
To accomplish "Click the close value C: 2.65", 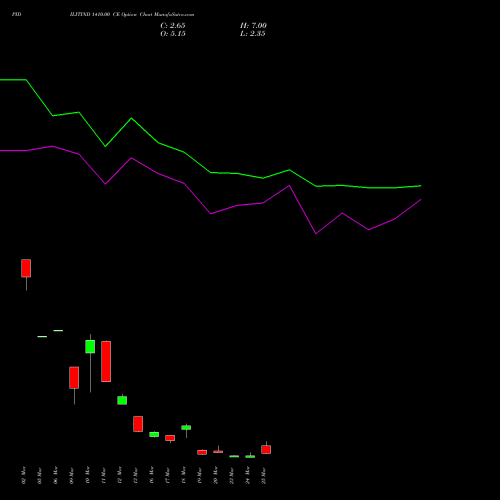I will point(173,26).
